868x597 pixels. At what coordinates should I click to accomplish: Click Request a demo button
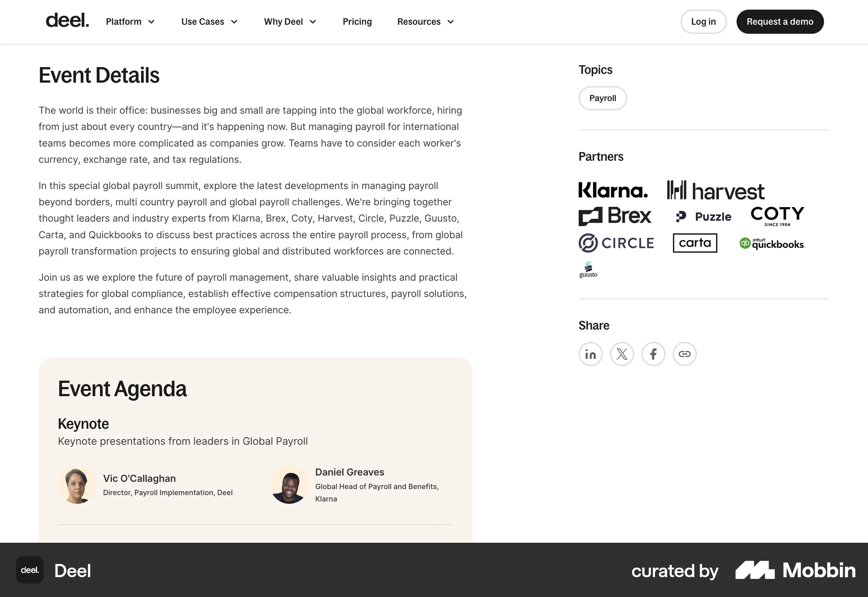tap(780, 22)
